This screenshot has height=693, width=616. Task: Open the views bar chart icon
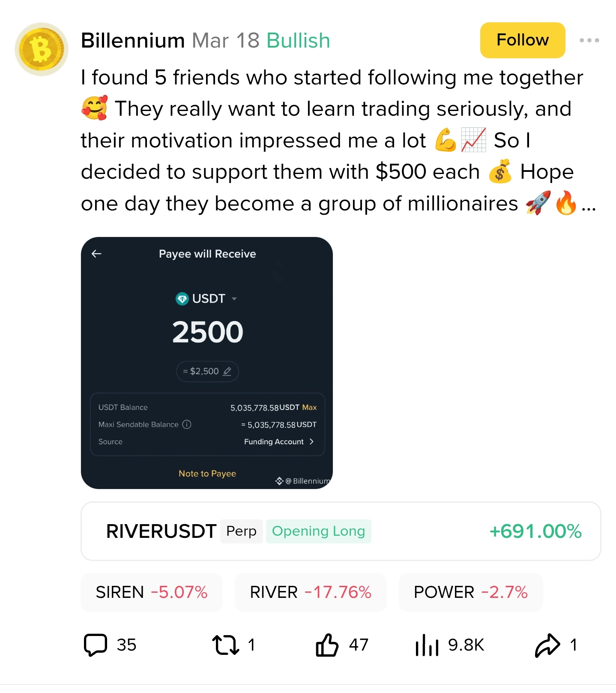[x=427, y=645]
